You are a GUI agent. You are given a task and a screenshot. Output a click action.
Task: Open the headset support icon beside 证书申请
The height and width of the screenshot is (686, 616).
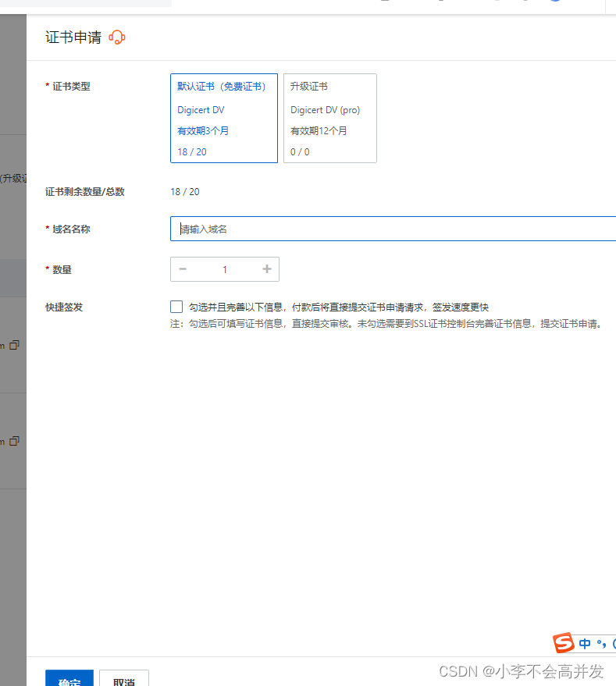tap(117, 37)
